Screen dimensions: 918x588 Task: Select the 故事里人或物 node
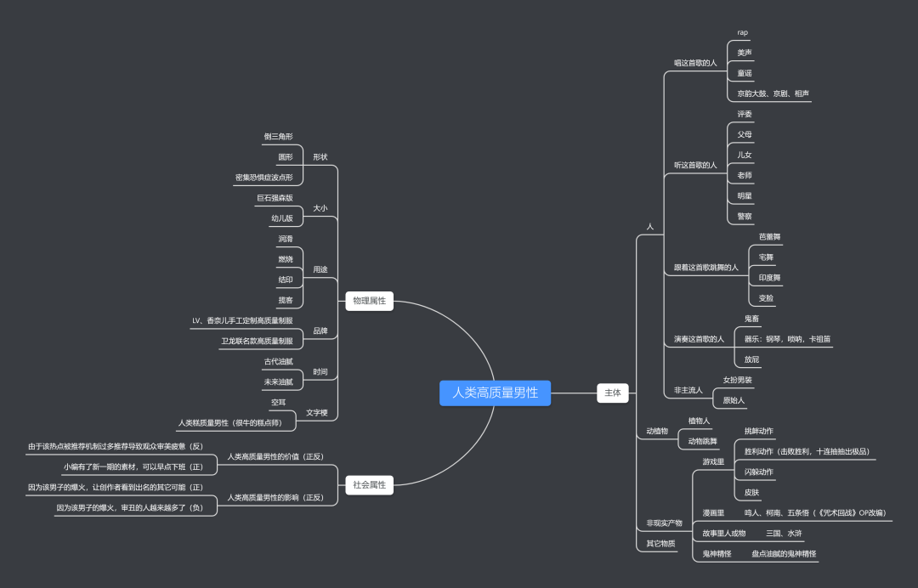coord(723,534)
